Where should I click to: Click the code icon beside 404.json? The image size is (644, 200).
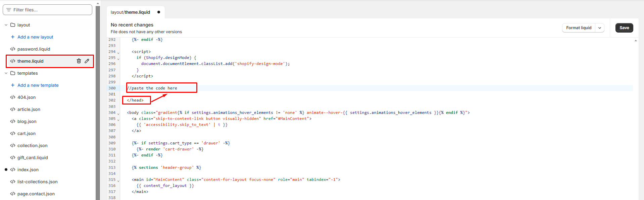tap(13, 97)
